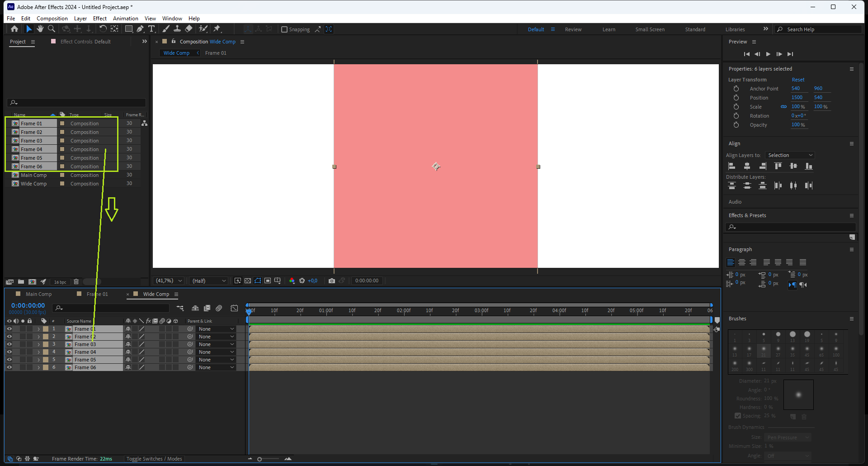This screenshot has height=466, width=868.
Task: Click the Home icon in toolbar
Action: (x=14, y=29)
